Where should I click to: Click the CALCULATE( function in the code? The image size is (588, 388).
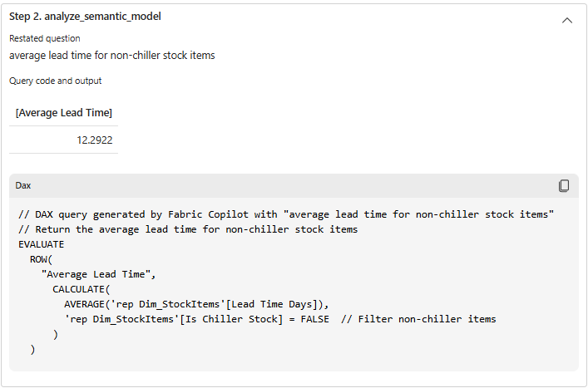click(81, 289)
